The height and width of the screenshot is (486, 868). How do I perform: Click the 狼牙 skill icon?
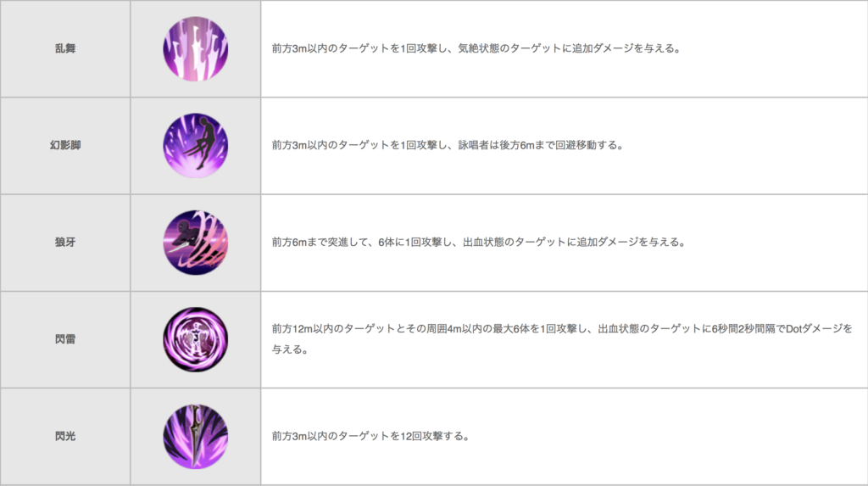[x=196, y=243]
